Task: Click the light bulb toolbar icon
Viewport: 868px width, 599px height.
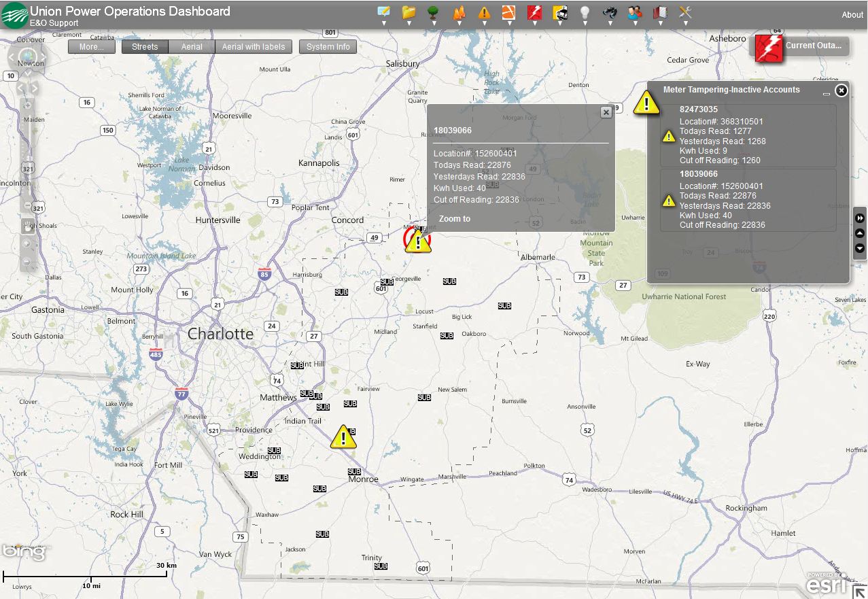Action: coord(584,12)
